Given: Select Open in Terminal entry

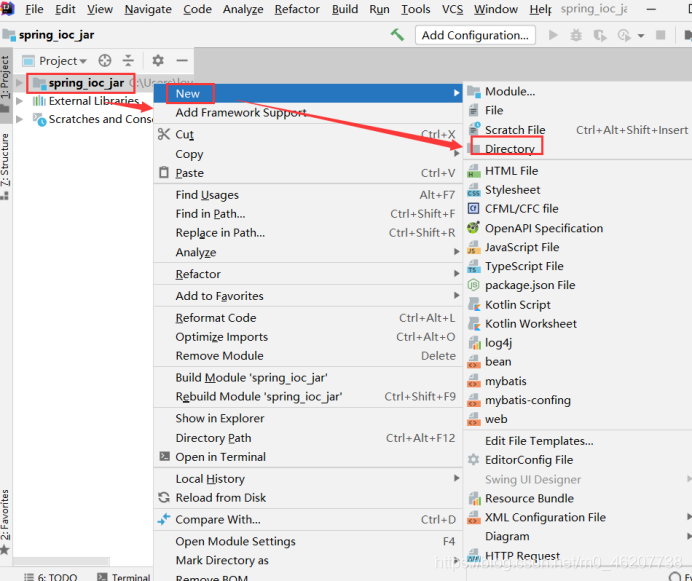Looking at the screenshot, I should (x=306, y=457).
